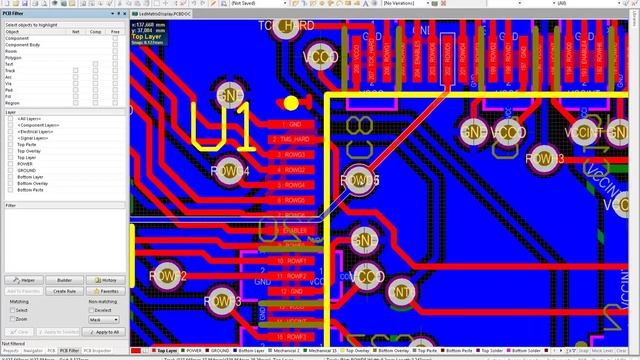This screenshot has width=640, height=360.
Task: Select the Mechanical 1 layer tab
Action: pos(283,351)
